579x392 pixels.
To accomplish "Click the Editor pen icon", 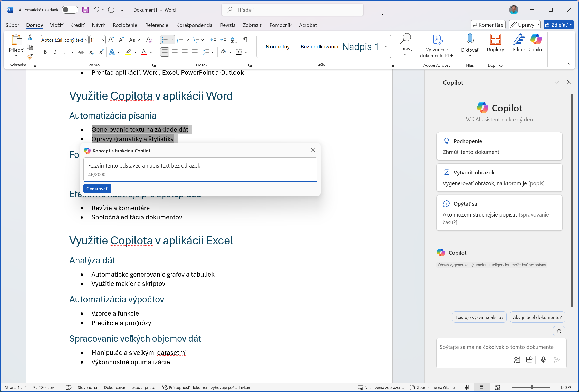I will [519, 40].
